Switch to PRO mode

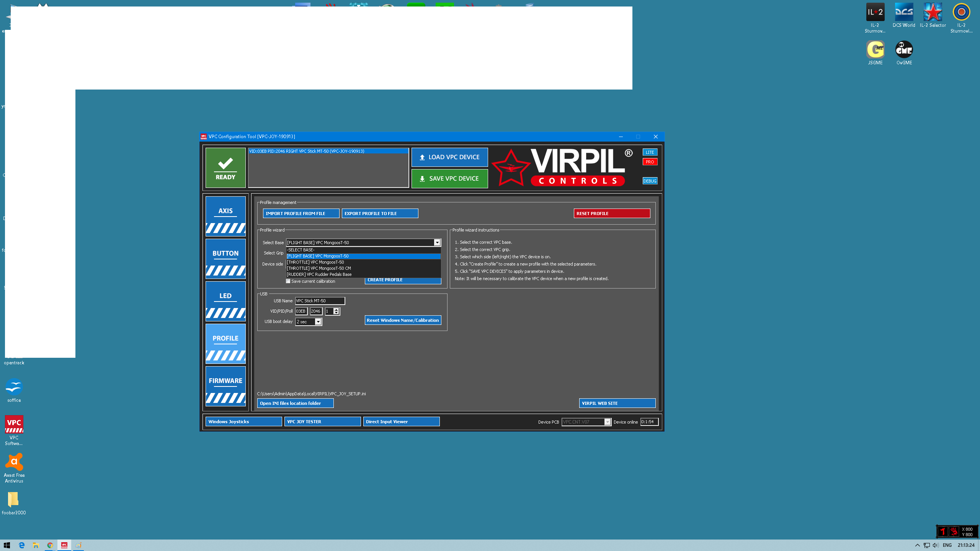650,162
